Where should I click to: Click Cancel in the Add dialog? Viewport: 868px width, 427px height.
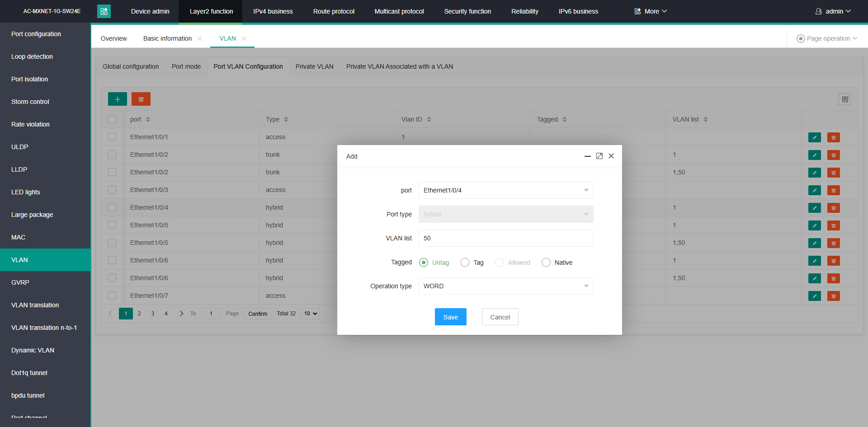pos(500,317)
